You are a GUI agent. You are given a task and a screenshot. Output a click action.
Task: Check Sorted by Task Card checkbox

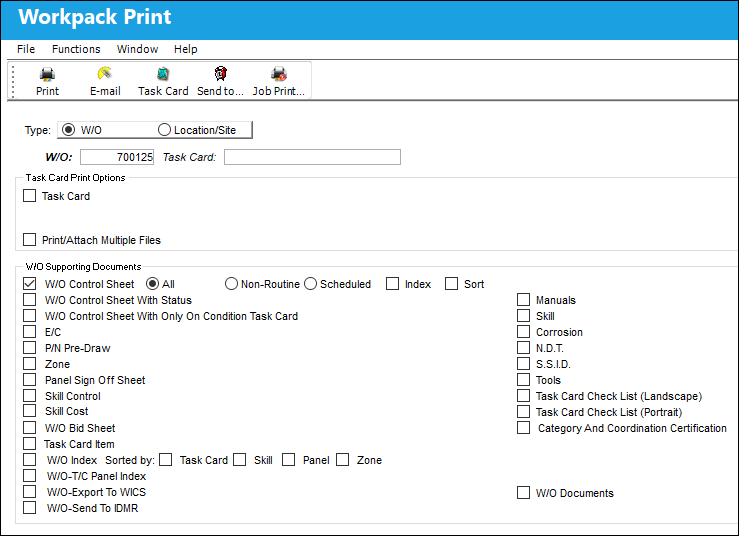tap(165, 460)
